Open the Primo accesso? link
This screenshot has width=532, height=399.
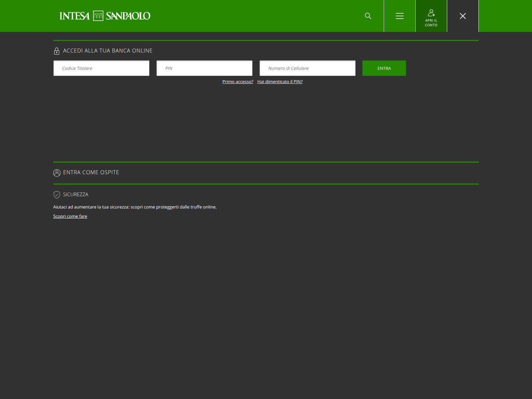tap(238, 82)
